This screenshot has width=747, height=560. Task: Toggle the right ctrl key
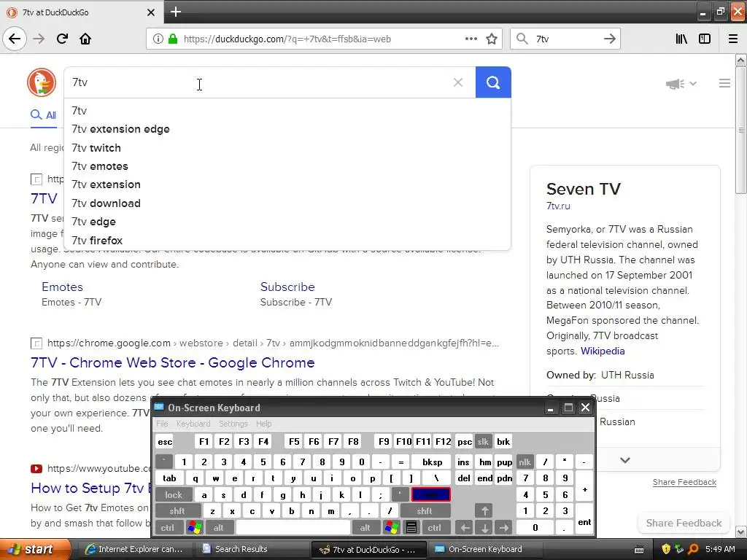pyautogui.click(x=434, y=528)
